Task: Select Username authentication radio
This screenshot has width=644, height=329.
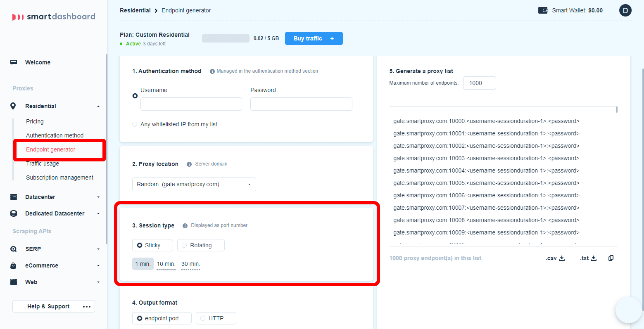Action: point(135,96)
